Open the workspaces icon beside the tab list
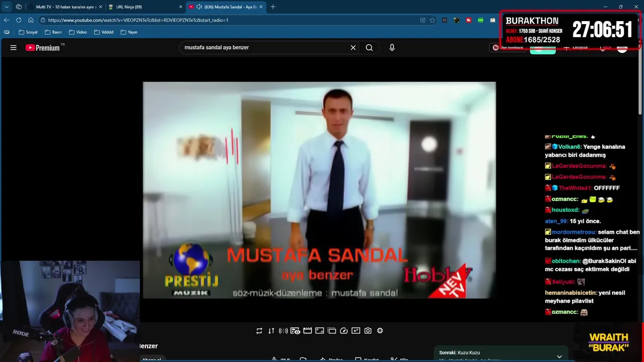This screenshot has height=362, width=644. [x=19, y=7]
